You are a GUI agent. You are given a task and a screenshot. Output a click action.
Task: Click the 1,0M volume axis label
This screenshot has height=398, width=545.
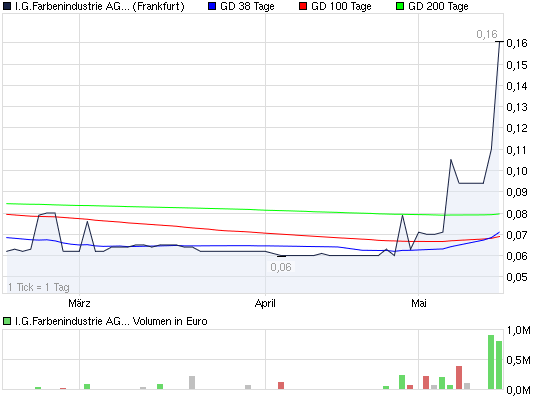point(519,330)
